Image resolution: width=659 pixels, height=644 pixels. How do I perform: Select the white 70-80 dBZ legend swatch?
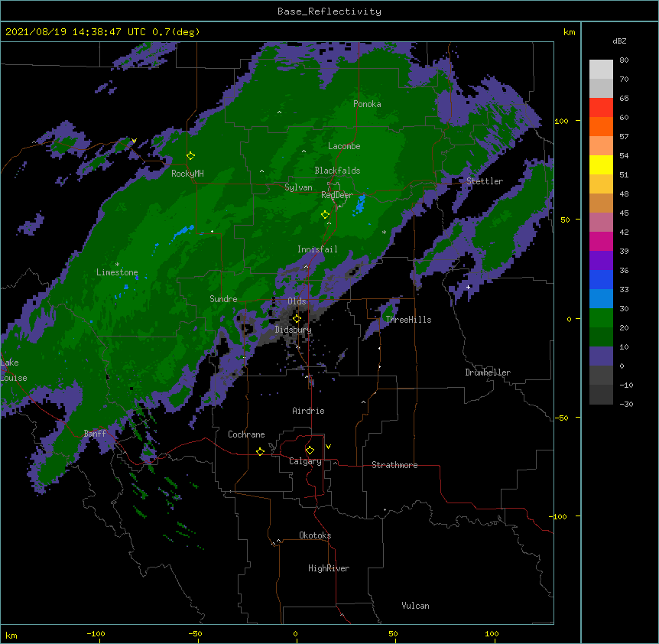pyautogui.click(x=601, y=70)
